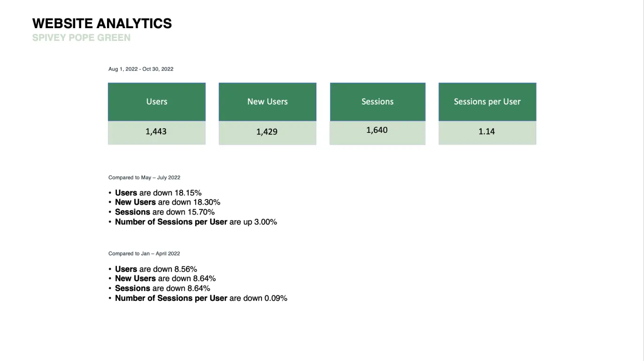This screenshot has height=361, width=644.
Task: Click the 'Compared to May – July 2022' label
Action: tap(144, 178)
